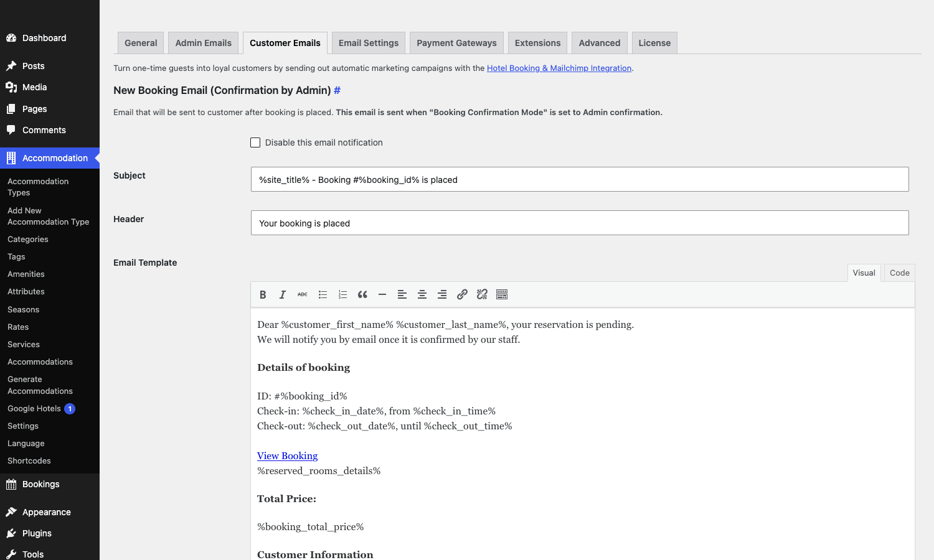Open the Seasons submenu item
The width and height of the screenshot is (934, 560).
(x=50, y=310)
